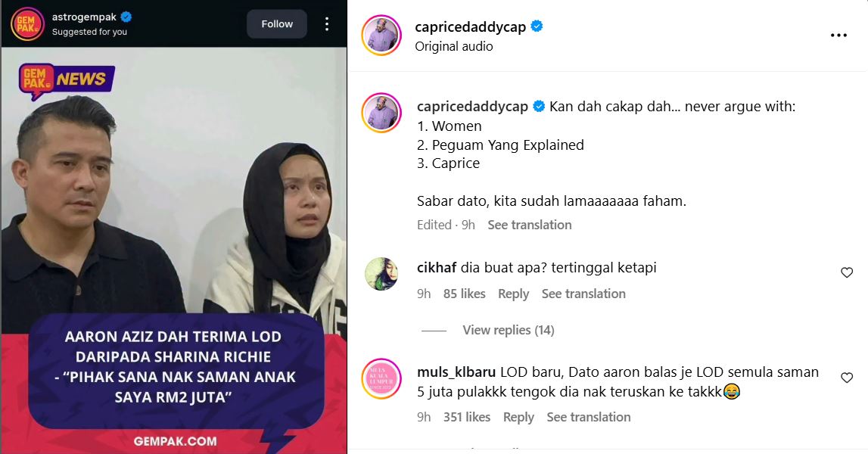The width and height of the screenshot is (868, 454).
Task: Reply to muls_klbaru's comment
Action: tap(518, 417)
